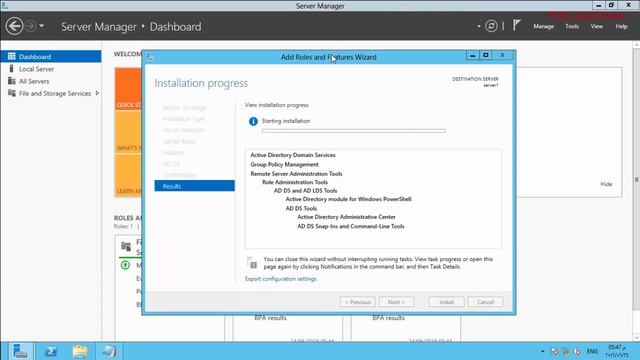Click the Next button in wizard

(396, 302)
